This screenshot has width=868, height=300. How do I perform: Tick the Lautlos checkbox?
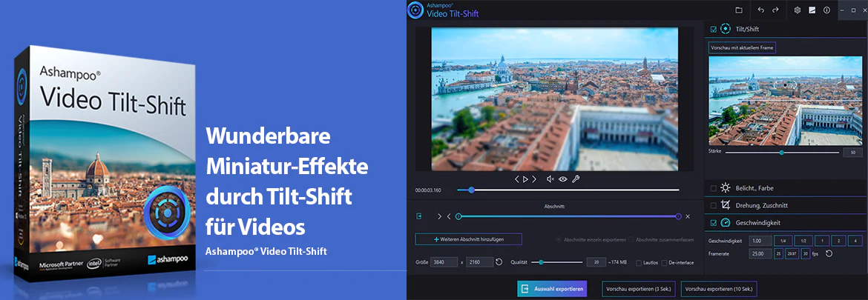tap(639, 262)
